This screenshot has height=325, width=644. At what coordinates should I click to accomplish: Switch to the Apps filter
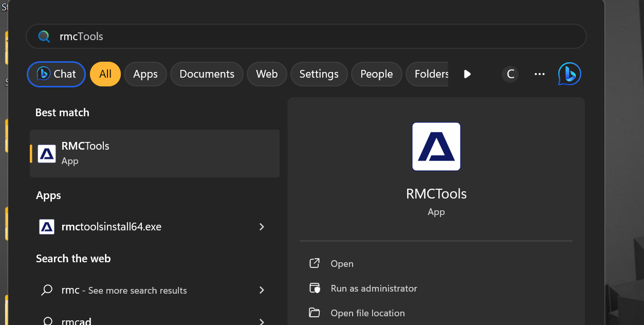tap(145, 74)
